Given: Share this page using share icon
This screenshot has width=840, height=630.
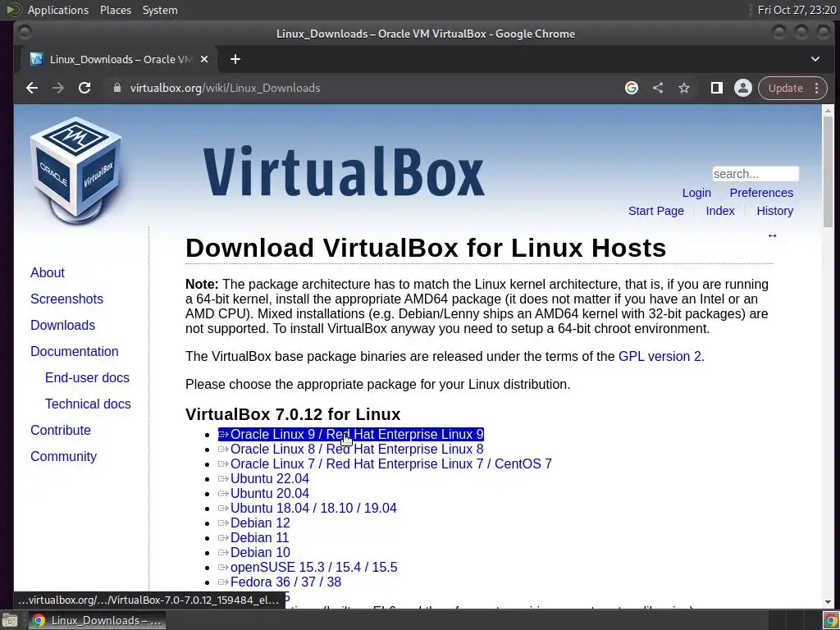Looking at the screenshot, I should 658,88.
